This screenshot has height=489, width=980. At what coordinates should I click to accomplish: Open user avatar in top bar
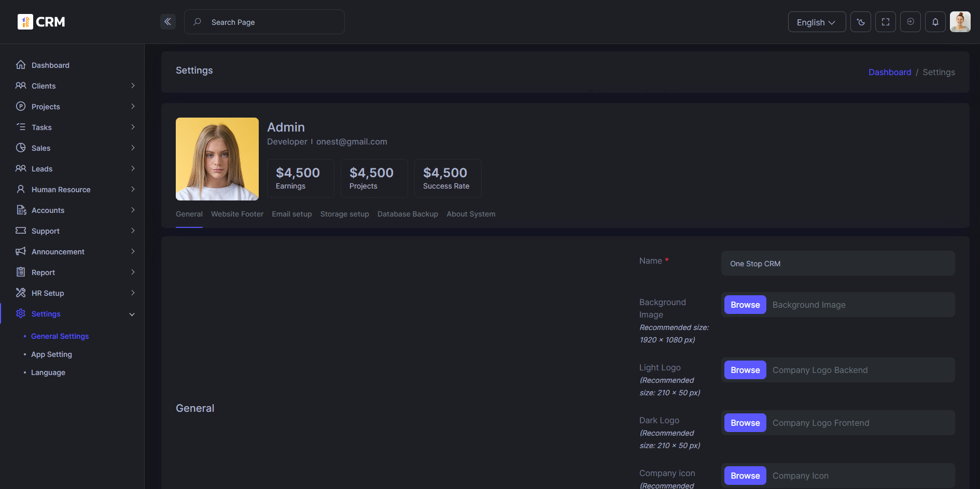tap(960, 22)
